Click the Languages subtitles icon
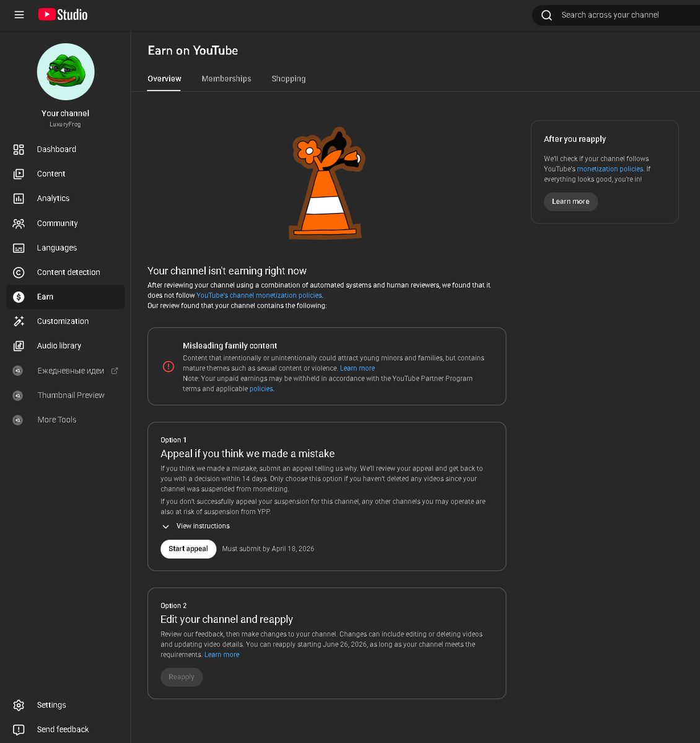This screenshot has height=743, width=700. [19, 248]
